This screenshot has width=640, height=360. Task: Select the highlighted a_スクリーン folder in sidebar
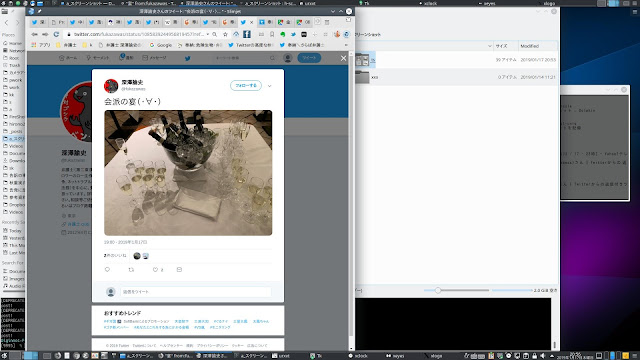click(x=13, y=139)
